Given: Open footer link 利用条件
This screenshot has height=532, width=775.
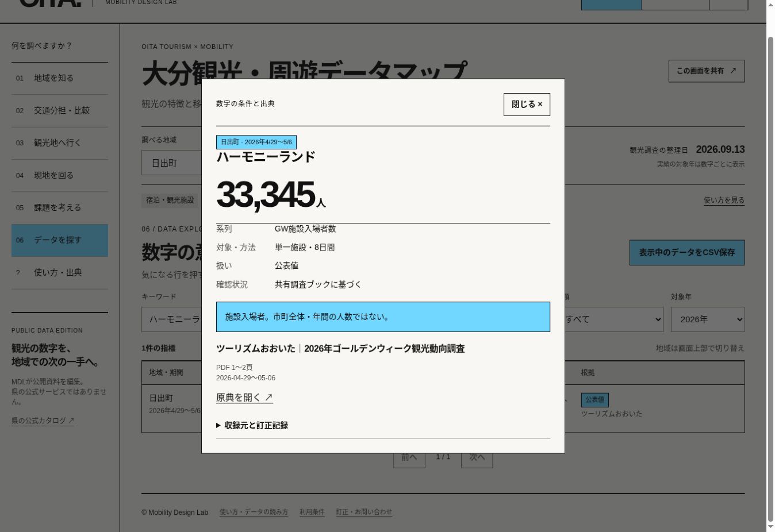Looking at the screenshot, I should [312, 512].
